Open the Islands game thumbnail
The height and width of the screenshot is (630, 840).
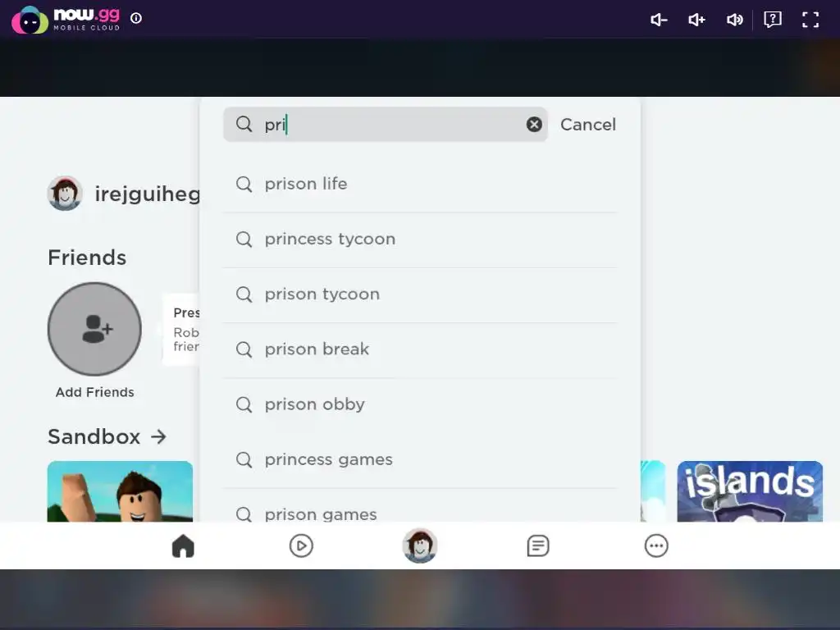pyautogui.click(x=750, y=491)
